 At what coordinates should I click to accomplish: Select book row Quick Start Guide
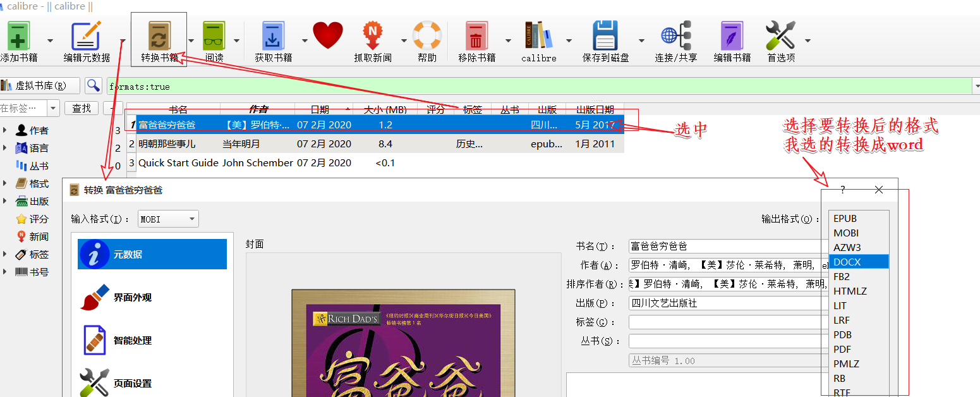375,162
